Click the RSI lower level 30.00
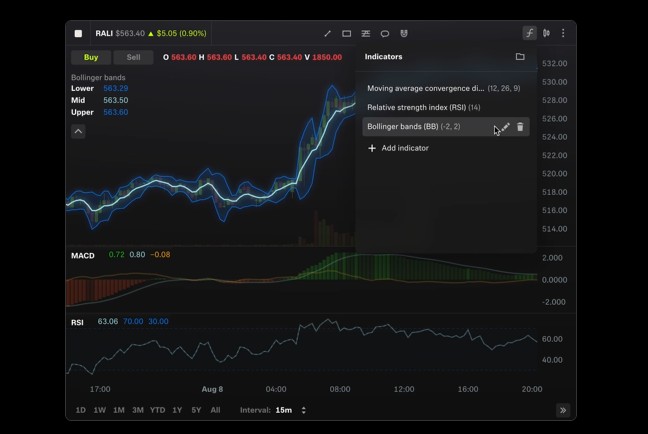648x434 pixels. [158, 322]
